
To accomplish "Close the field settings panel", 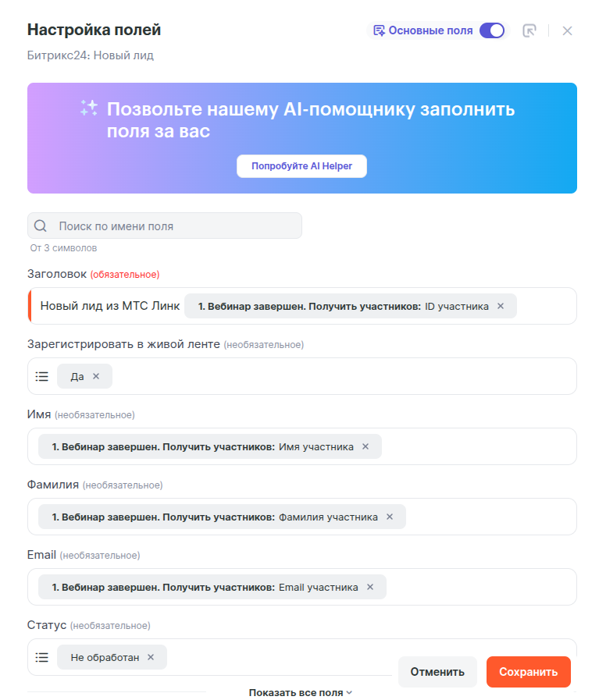I will 568,30.
